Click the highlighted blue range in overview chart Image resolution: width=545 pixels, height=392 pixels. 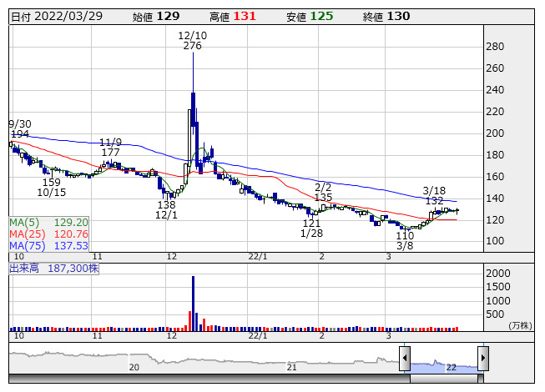(444, 367)
